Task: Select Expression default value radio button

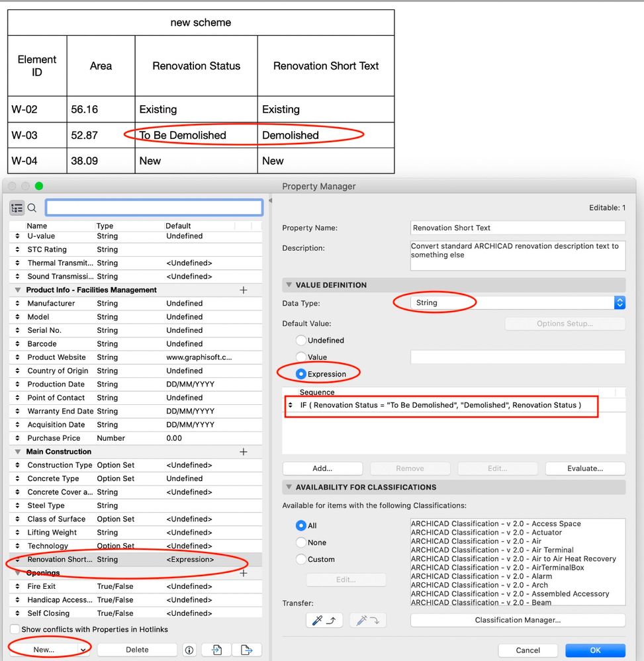Action: (300, 374)
